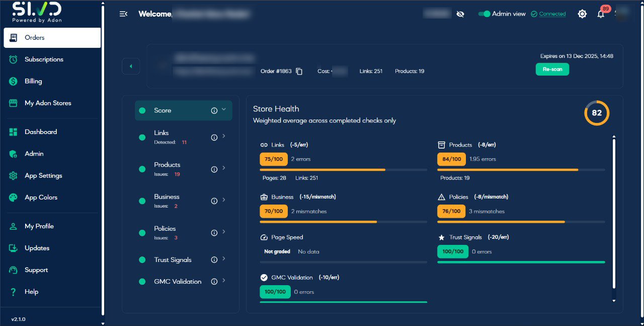Image resolution: width=644 pixels, height=326 pixels.
Task: Expand the Trust Signals chevron
Action: [x=224, y=259]
